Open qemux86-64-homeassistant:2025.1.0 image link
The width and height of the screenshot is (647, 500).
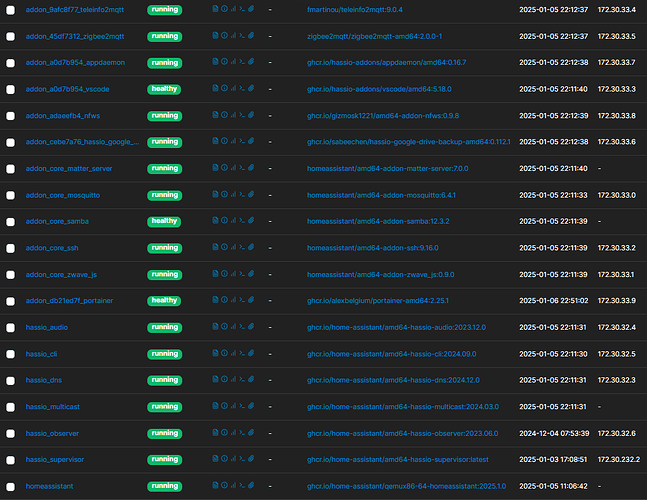click(406, 486)
